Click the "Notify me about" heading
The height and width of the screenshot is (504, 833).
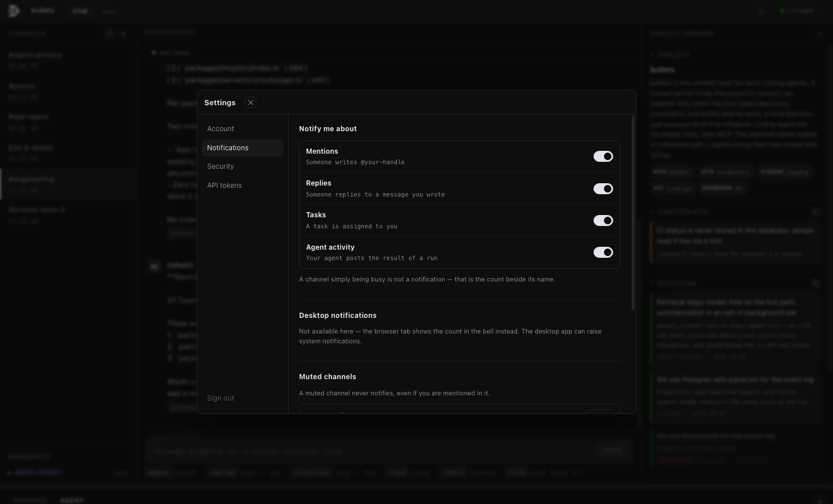click(x=328, y=129)
